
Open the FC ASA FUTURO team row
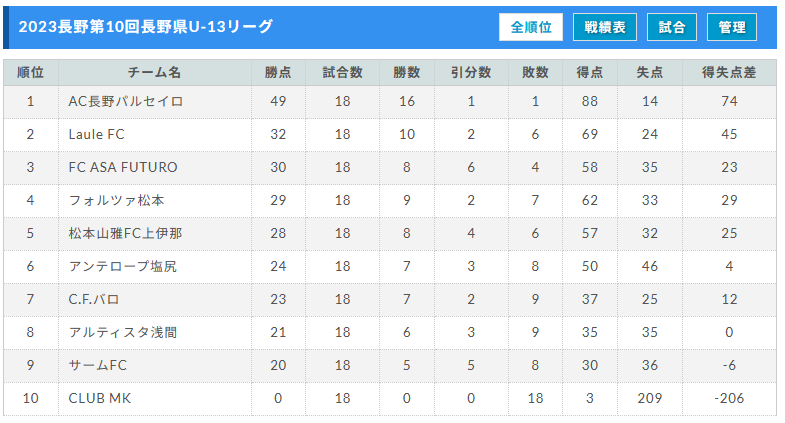pyautogui.click(x=390, y=167)
